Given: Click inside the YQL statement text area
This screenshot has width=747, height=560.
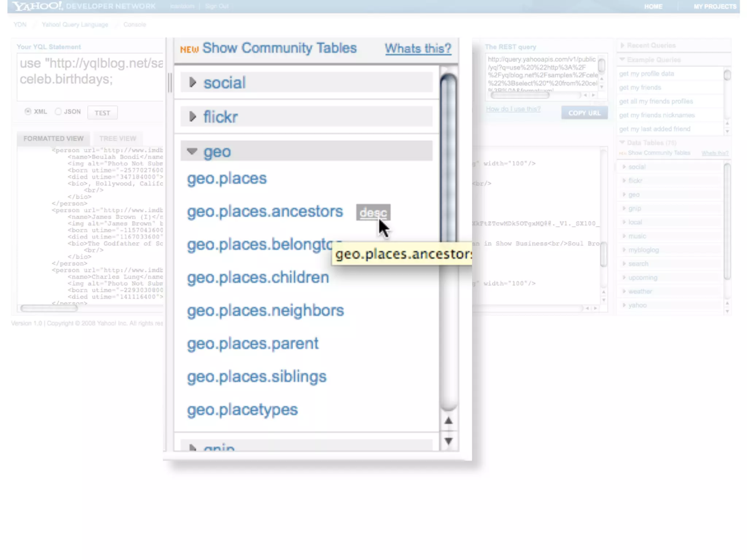Looking at the screenshot, I should (x=90, y=77).
